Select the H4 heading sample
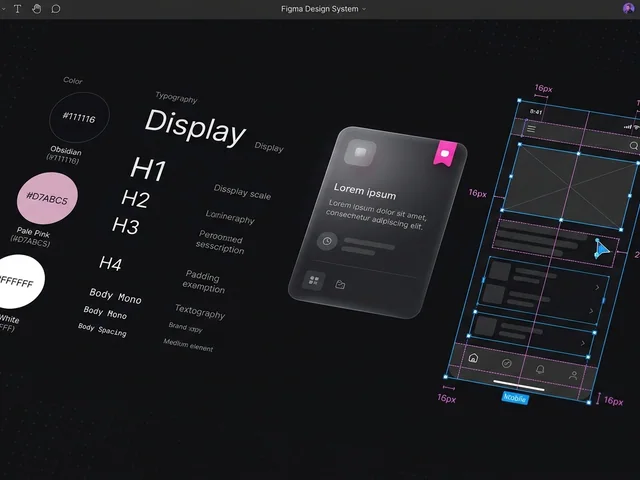Viewport: 640px width, 480px height. 110,263
